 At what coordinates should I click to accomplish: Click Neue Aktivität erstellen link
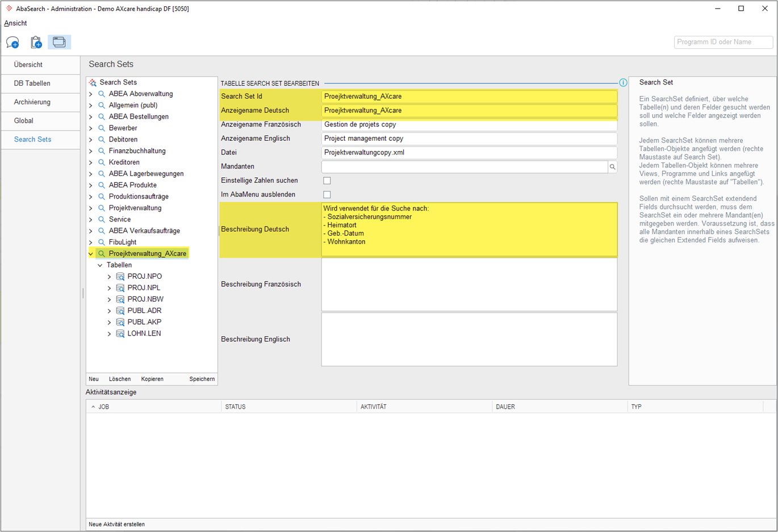pos(117,524)
